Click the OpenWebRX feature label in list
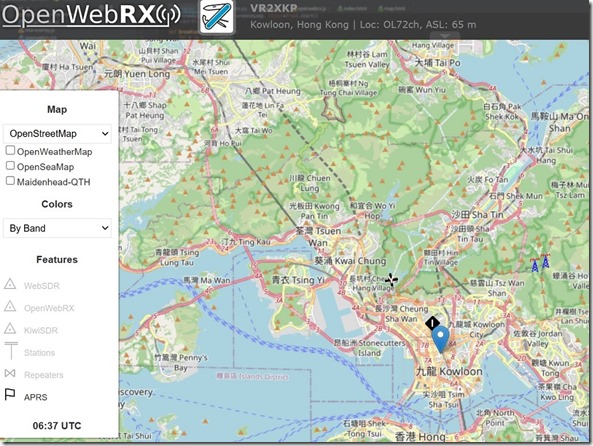 49,308
